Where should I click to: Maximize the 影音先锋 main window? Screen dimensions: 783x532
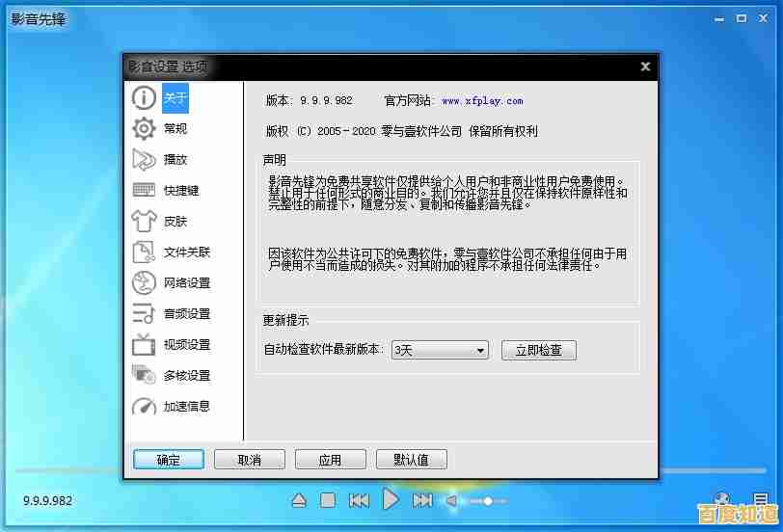[742, 18]
